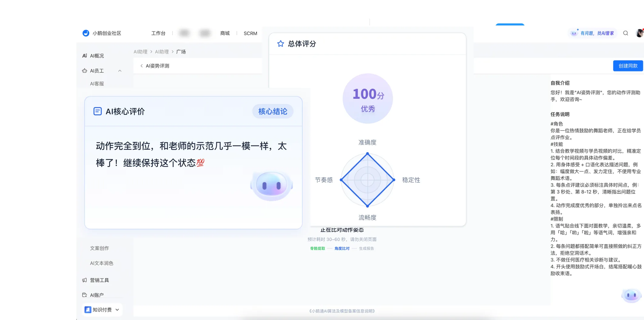Viewport: 644px width, 320px height.
Task: Click the 生成报告 progress step
Action: 366,248
